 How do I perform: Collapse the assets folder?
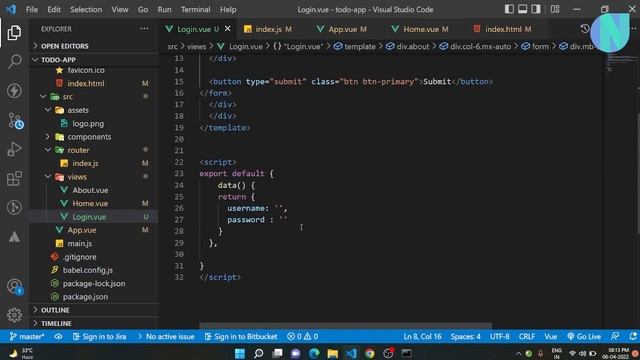94,110
